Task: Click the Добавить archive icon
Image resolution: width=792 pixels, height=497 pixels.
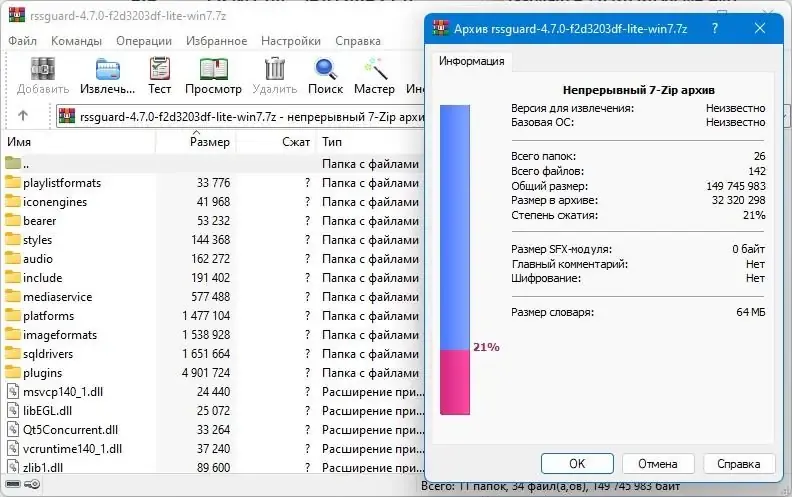Action: tap(42, 69)
